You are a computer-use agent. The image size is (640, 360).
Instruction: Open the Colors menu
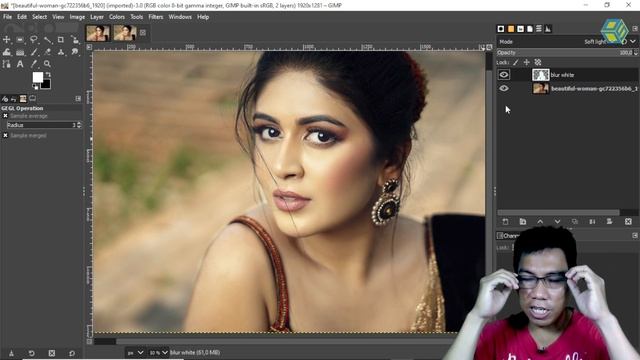[x=117, y=17]
